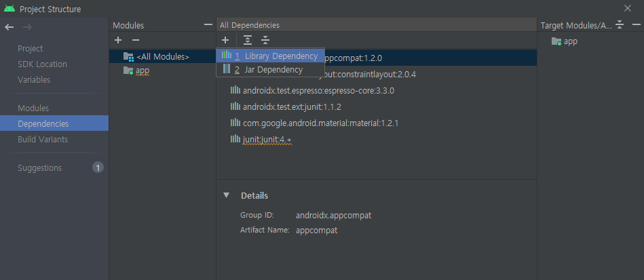Select <All Modules> in the Modules list
This screenshot has width=644, height=280.
[163, 57]
